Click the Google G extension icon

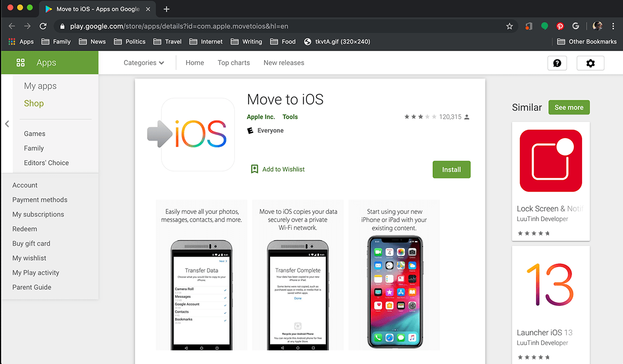tap(576, 26)
